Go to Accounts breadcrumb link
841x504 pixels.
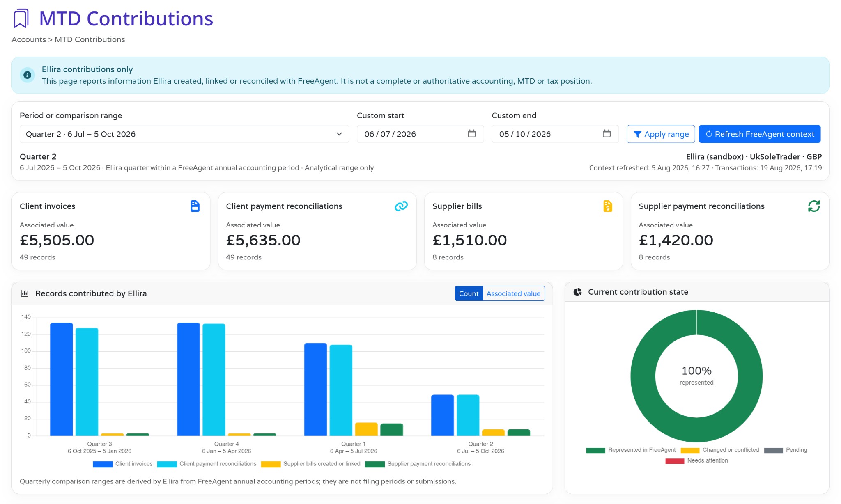(29, 39)
